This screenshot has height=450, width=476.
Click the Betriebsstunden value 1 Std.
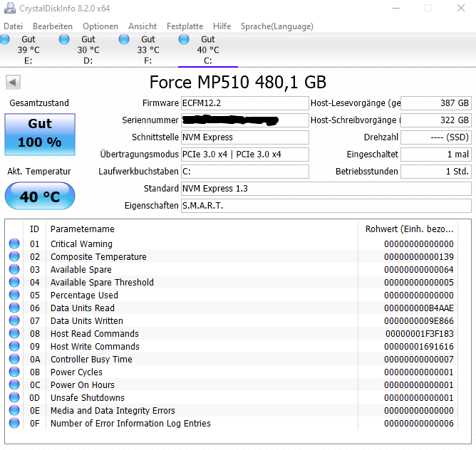pos(436,172)
